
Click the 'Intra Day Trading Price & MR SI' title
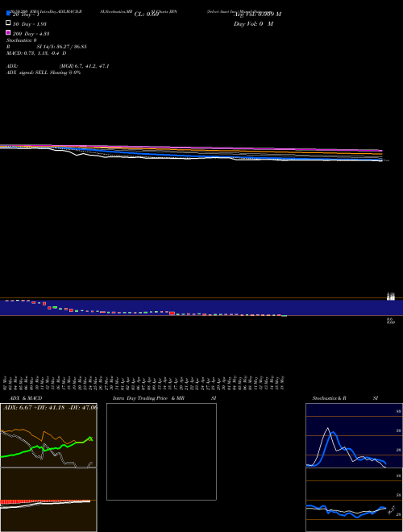(x=164, y=398)
